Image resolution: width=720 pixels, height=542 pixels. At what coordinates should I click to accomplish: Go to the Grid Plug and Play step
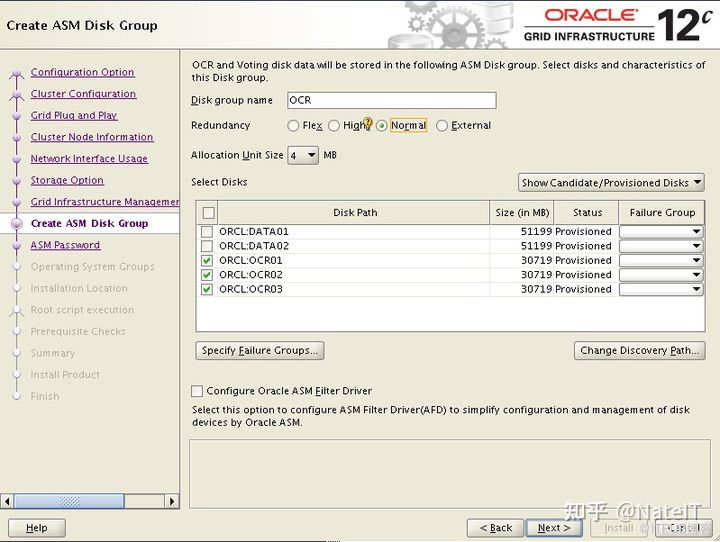pyautogui.click(x=74, y=115)
